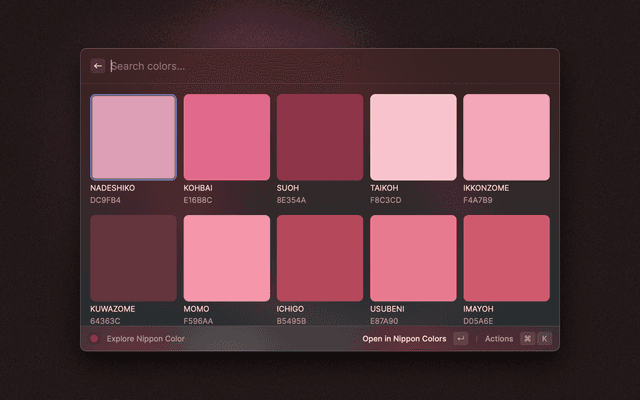Select the NADESHIKO color swatch
The width and height of the screenshot is (640, 400).
click(x=133, y=137)
